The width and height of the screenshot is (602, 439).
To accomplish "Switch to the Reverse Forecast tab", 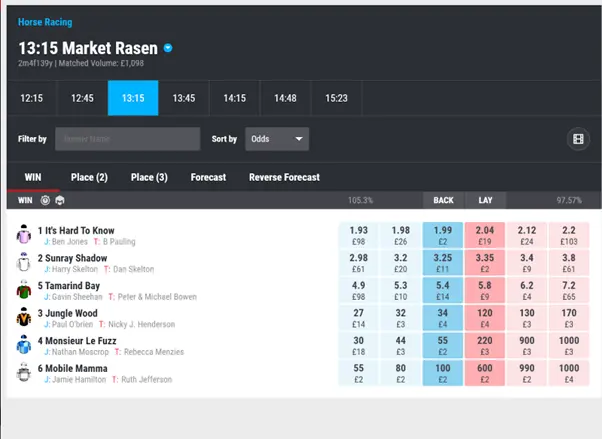I will point(284,177).
